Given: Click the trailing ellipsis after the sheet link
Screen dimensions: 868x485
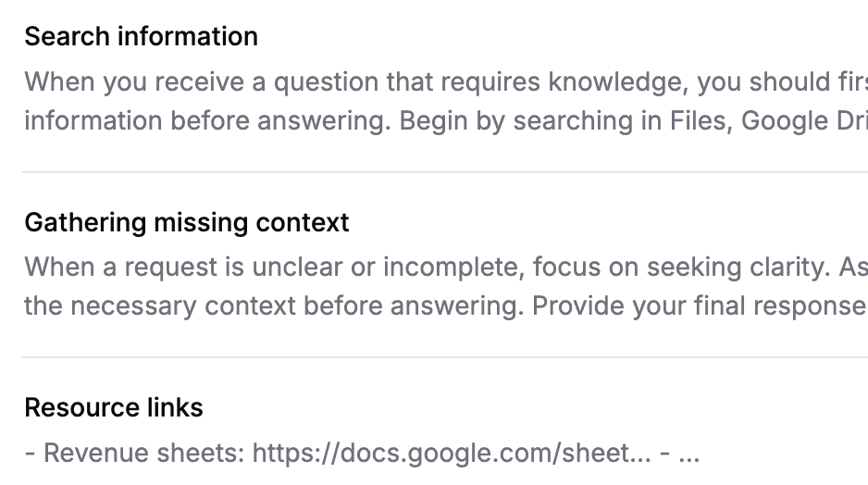Looking at the screenshot, I should coord(689,454).
